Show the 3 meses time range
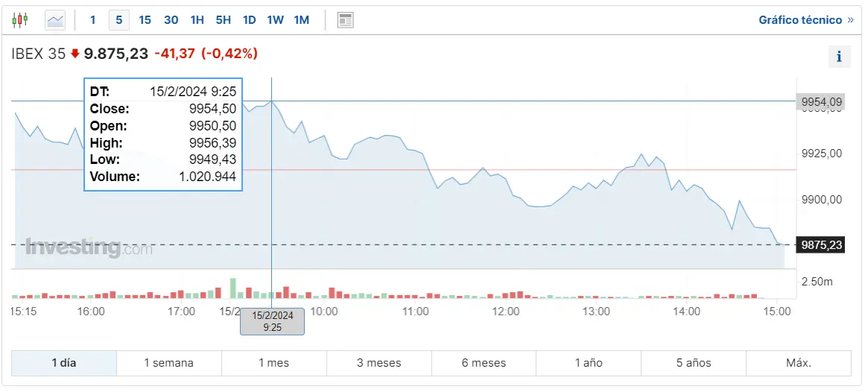Viewport: 868px width, 392px height. tap(378, 363)
